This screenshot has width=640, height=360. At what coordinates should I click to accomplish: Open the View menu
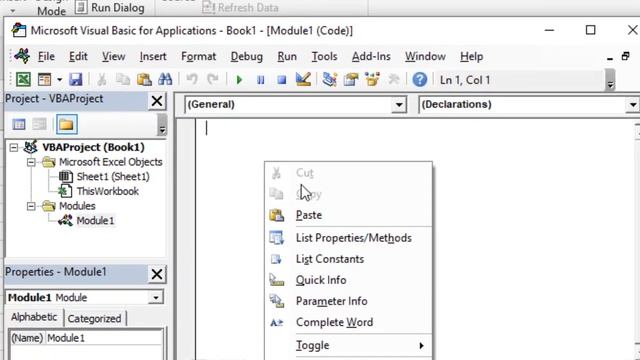(x=113, y=56)
